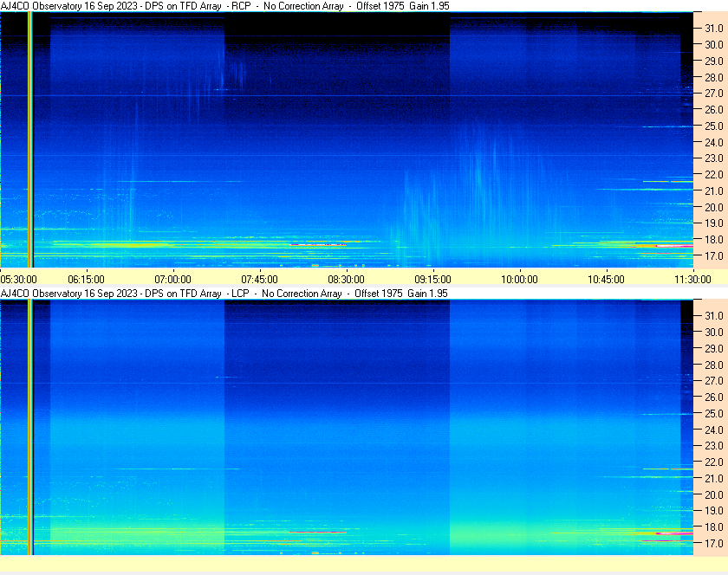The image size is (728, 575).
Task: Pick the 18.0 frequency label on LCP plot
Action: (x=714, y=527)
